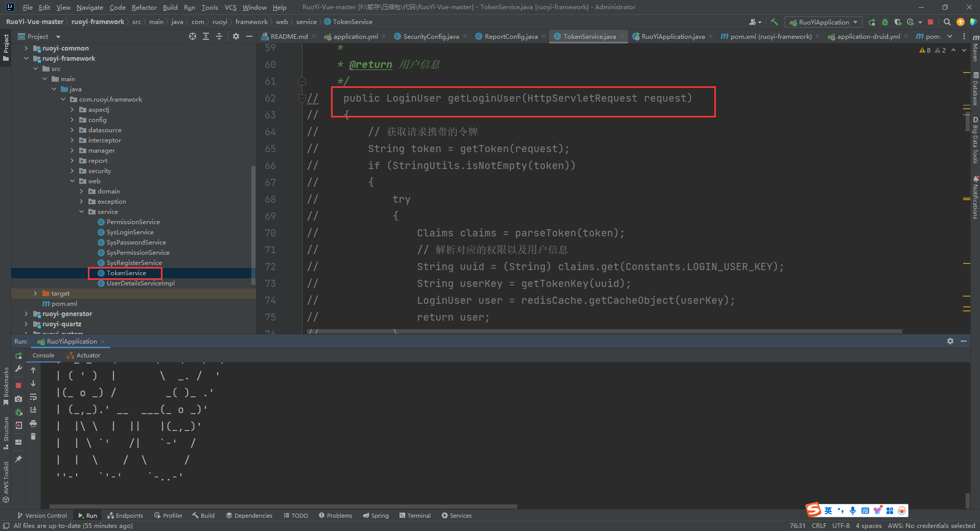Rerun RuoYiApplication from the main toolbar

[x=872, y=22]
